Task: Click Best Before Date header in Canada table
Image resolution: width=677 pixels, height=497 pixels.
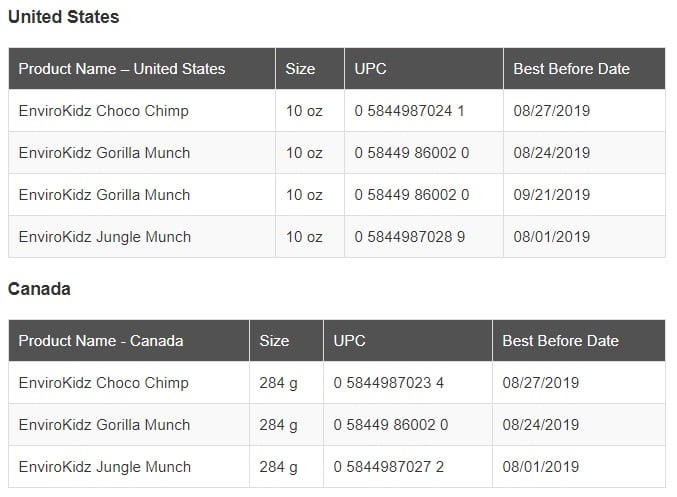Action: point(560,341)
